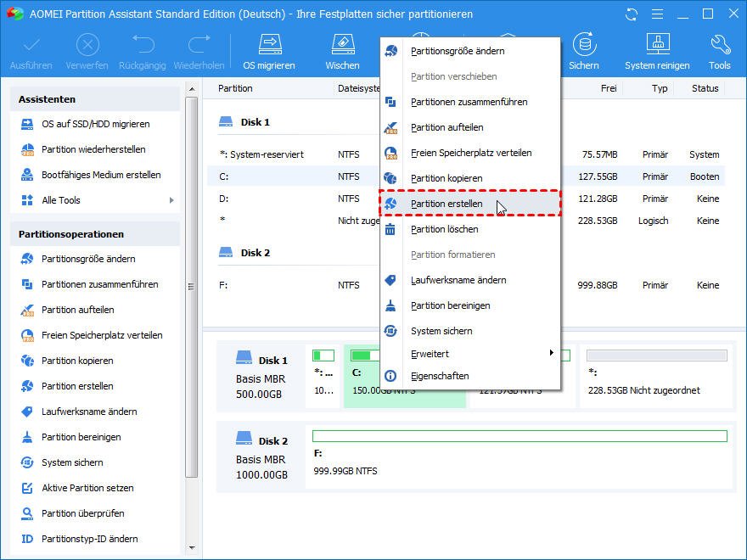
Task: Click the refresh icon in title bar
Action: [632, 14]
